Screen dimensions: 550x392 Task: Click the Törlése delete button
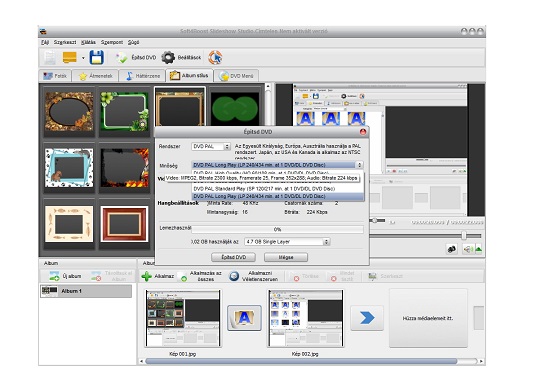coord(306,276)
